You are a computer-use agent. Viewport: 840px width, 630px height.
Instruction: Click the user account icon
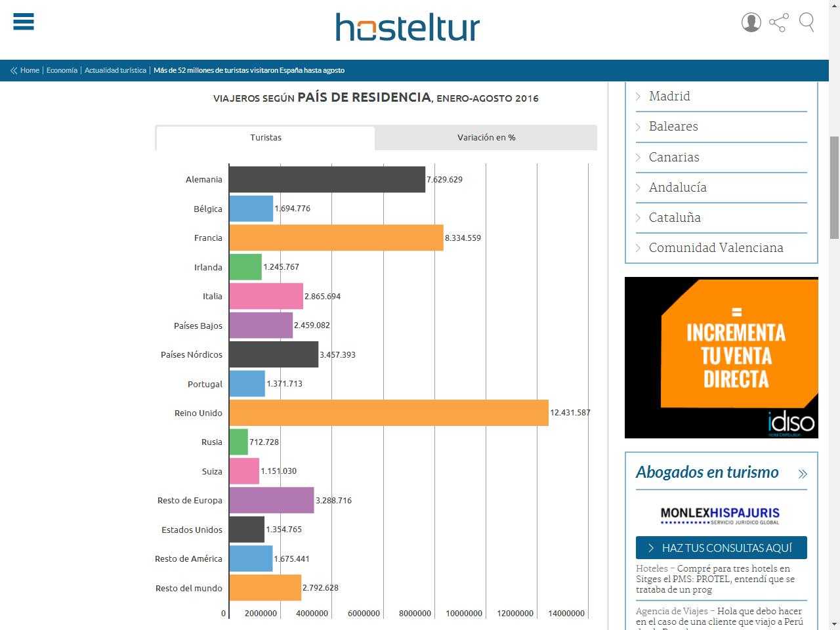pyautogui.click(x=751, y=22)
